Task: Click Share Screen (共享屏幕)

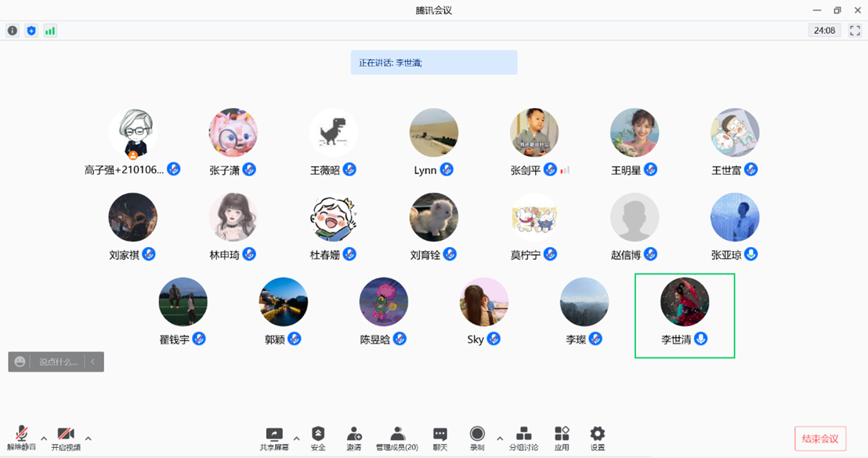Action: click(274, 438)
